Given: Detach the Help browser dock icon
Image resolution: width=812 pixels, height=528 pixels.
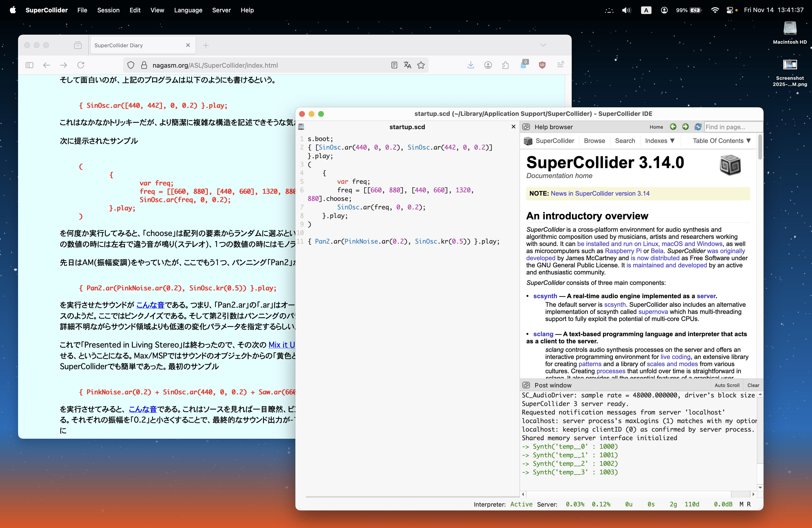Looking at the screenshot, I should (526, 127).
